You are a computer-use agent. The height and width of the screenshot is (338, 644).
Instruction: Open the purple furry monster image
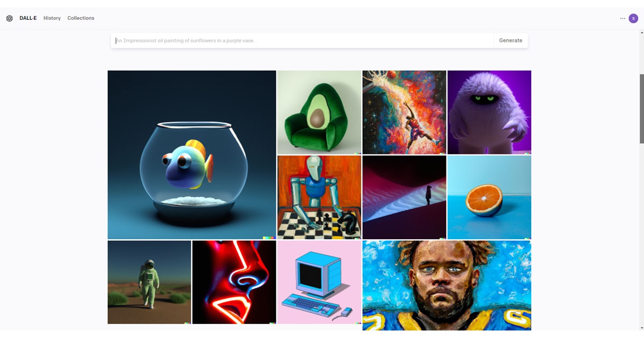click(x=489, y=112)
